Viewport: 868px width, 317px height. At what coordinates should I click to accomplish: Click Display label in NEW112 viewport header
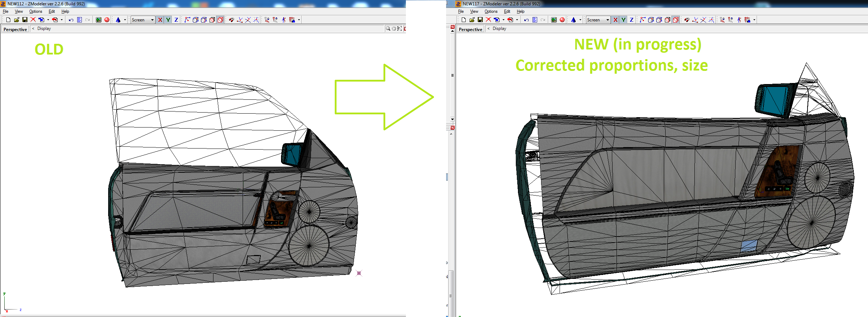44,28
